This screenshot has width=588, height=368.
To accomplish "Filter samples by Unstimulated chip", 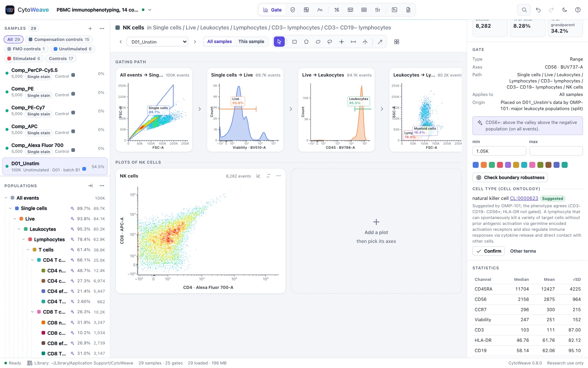I will click(x=72, y=49).
